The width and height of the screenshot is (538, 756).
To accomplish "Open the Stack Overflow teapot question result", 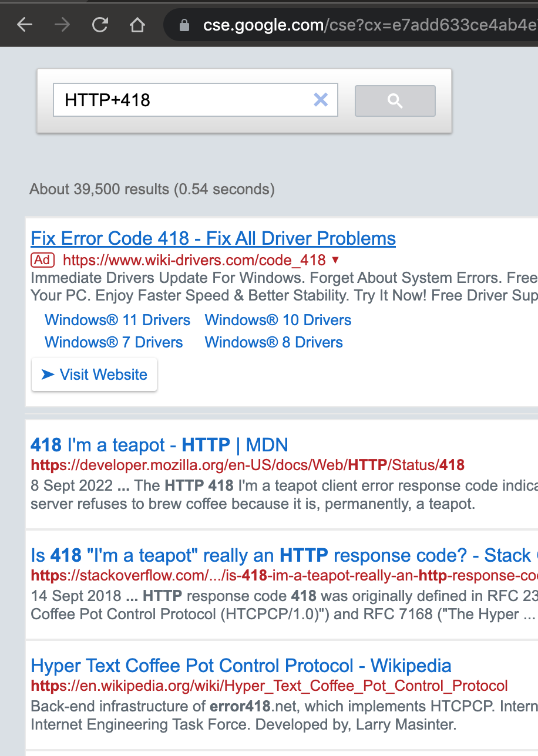I will (x=284, y=555).
